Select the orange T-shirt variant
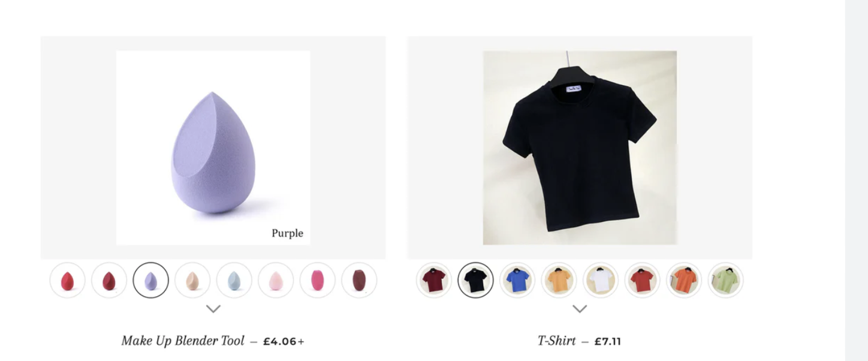868x361 pixels. 684,280
